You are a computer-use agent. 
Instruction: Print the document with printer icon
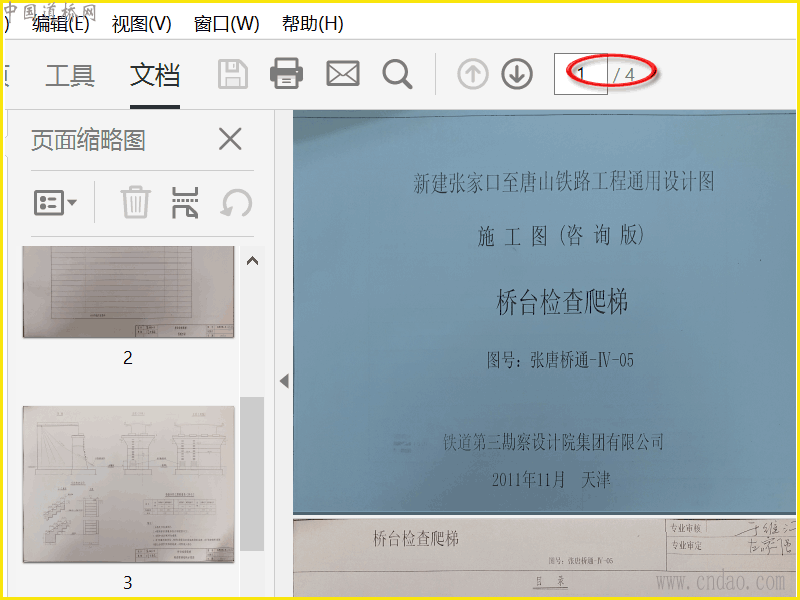point(286,74)
